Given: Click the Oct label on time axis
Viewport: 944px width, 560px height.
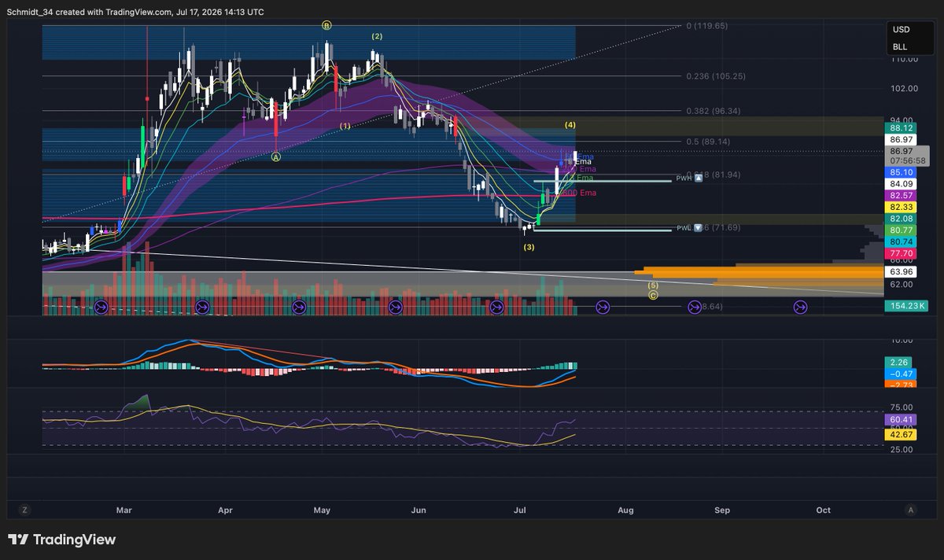Looking at the screenshot, I should click(824, 510).
